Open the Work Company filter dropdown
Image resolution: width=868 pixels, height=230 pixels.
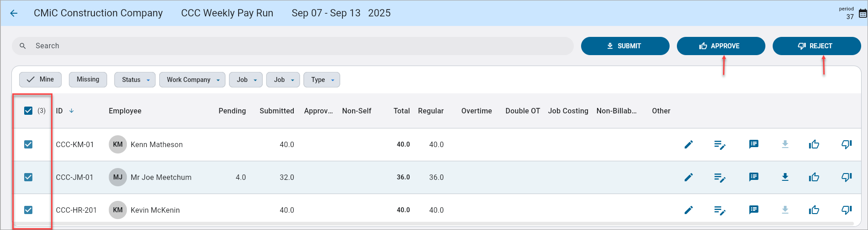(x=192, y=80)
